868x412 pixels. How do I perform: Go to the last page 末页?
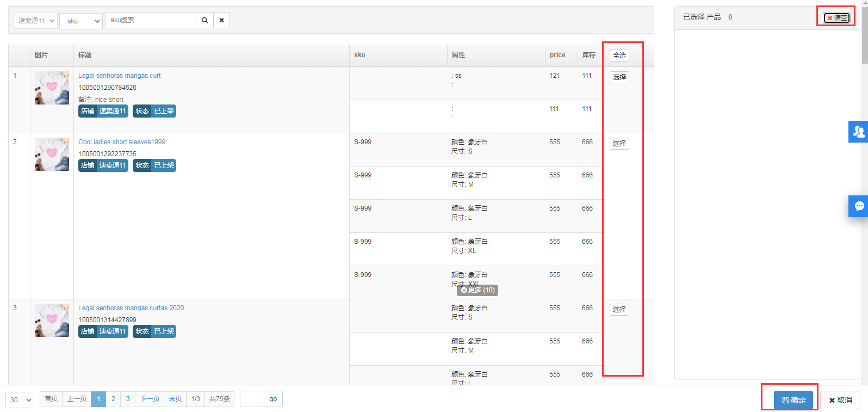175,399
